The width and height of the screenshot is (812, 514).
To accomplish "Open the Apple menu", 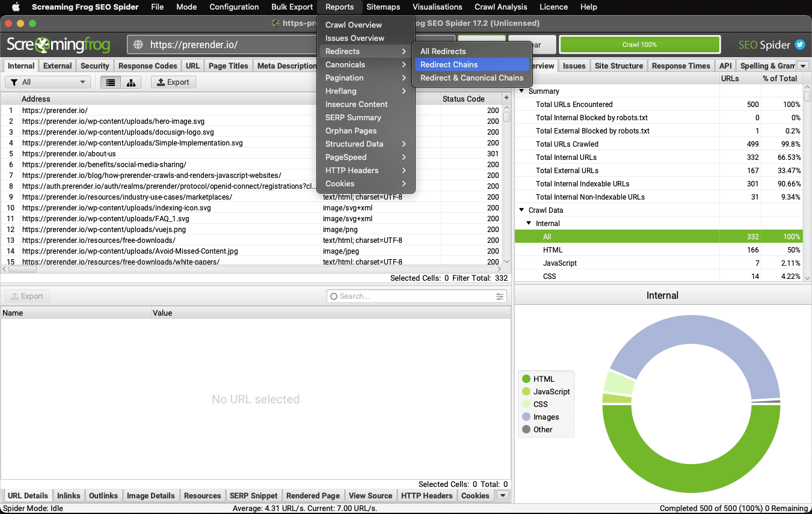I will click(x=16, y=7).
